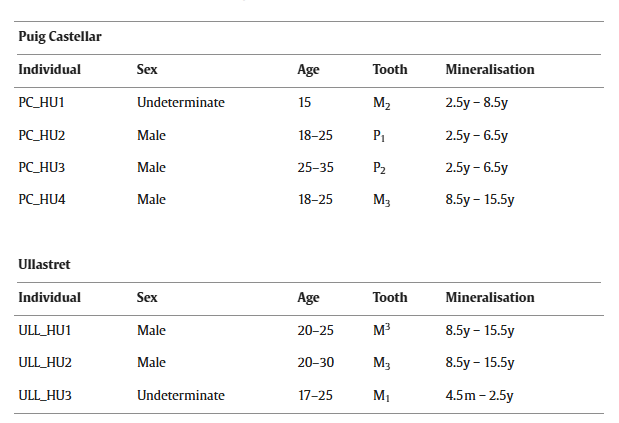This screenshot has width=619, height=423.
Task: Click the Puig Castellar table title
Action: pos(60,37)
